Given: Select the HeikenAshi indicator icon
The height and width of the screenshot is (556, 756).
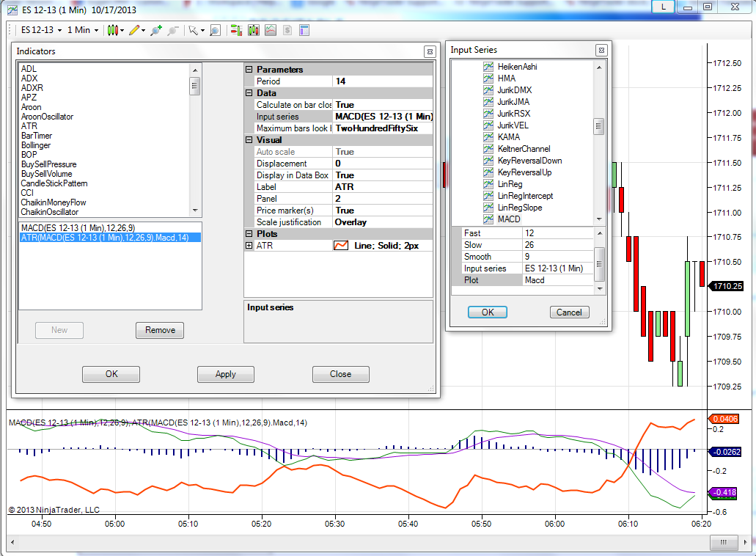Looking at the screenshot, I should [x=488, y=67].
